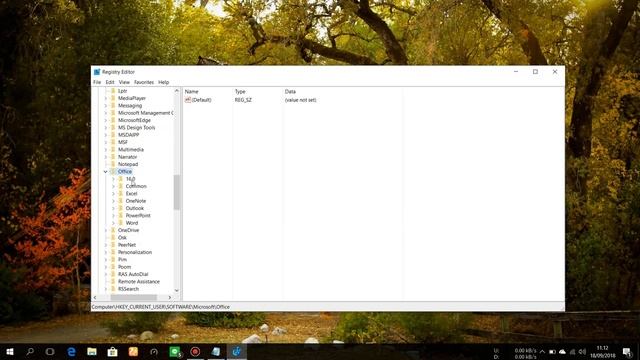
Task: Click the tree scroll-down arrow
Action: pos(177,290)
